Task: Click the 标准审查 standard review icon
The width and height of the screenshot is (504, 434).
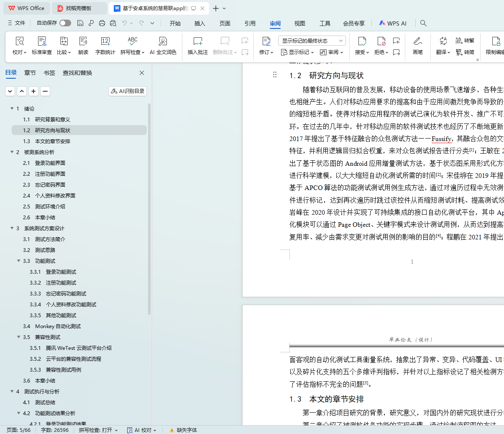Action: 42,41
